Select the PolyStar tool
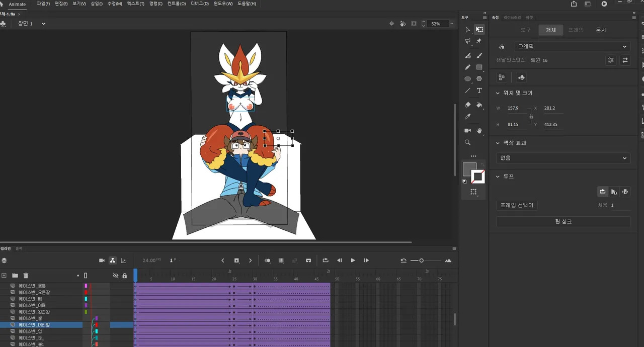The width and height of the screenshot is (644, 347). tap(479, 79)
